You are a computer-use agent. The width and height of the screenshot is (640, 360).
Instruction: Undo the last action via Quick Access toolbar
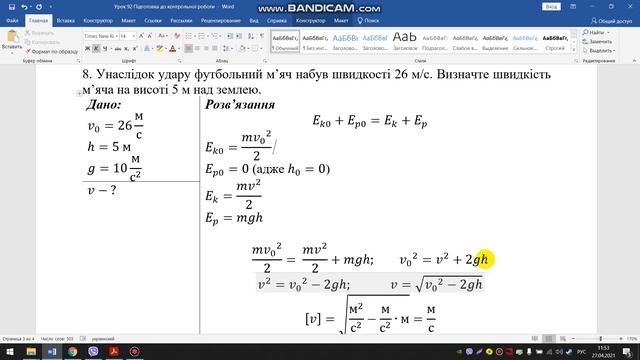(24, 7)
